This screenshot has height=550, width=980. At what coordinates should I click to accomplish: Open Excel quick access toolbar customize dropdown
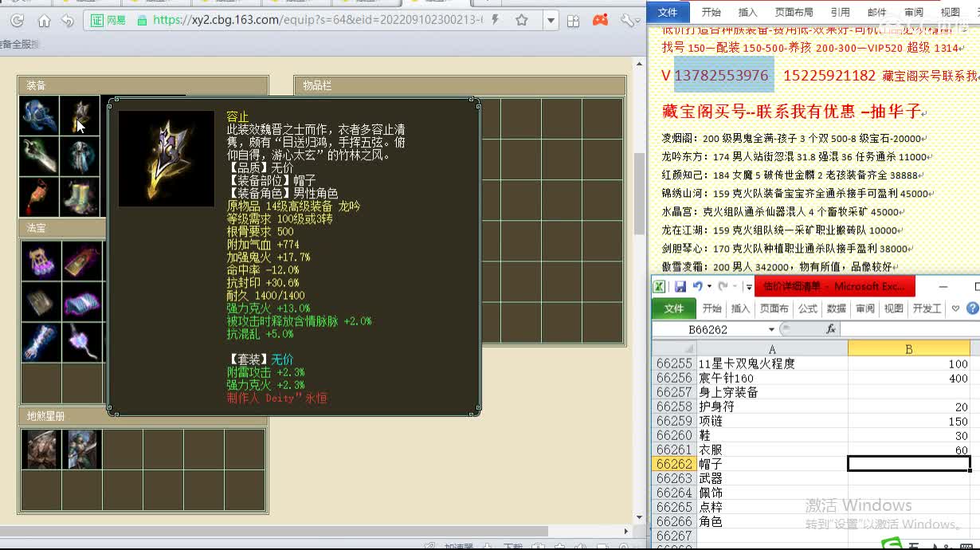[747, 287]
